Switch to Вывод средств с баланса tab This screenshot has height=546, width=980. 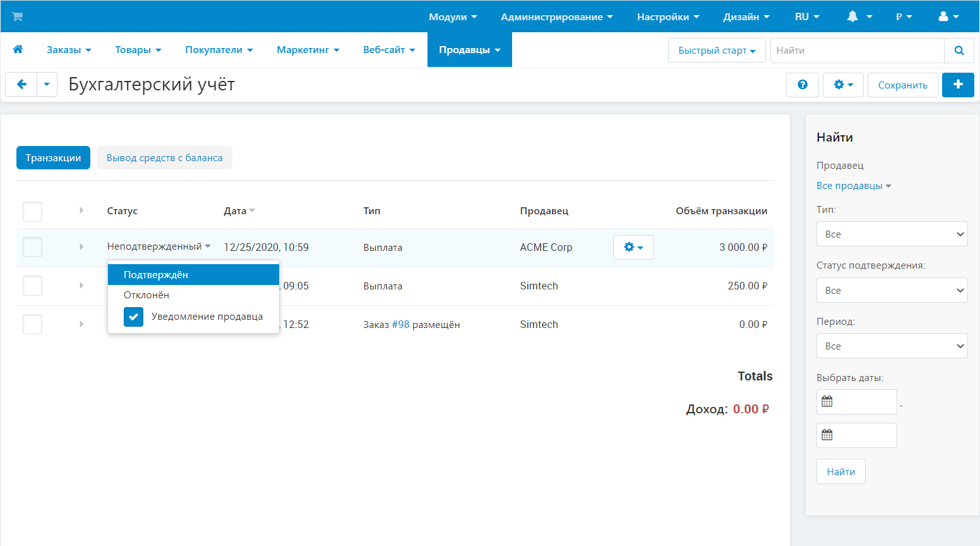coord(164,158)
